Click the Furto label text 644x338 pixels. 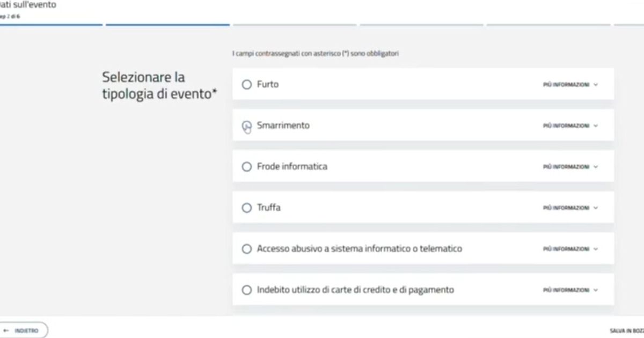coord(268,84)
